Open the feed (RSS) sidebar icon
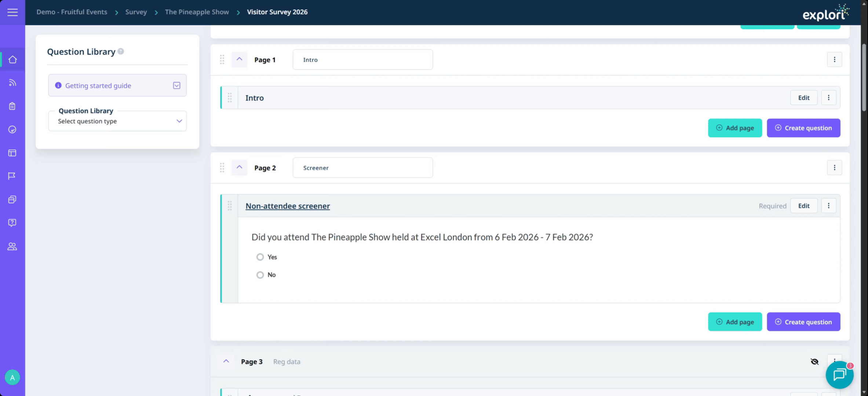Viewport: 868px width, 396px height. click(12, 83)
